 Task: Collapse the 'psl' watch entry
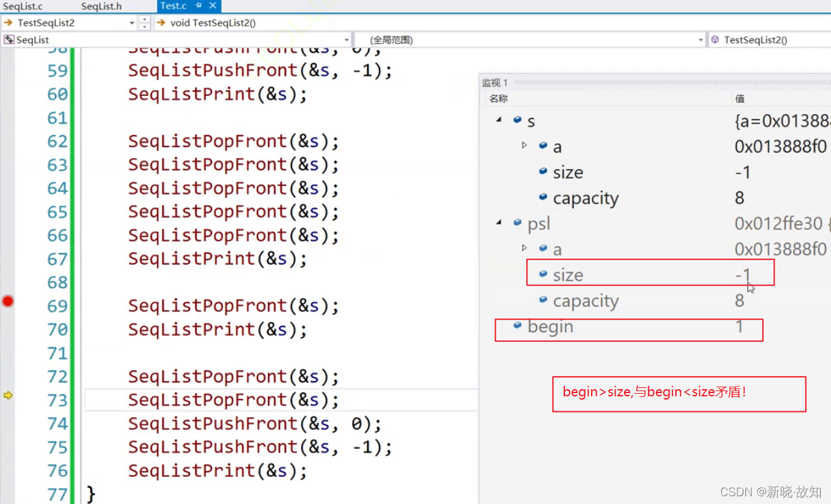click(x=498, y=222)
